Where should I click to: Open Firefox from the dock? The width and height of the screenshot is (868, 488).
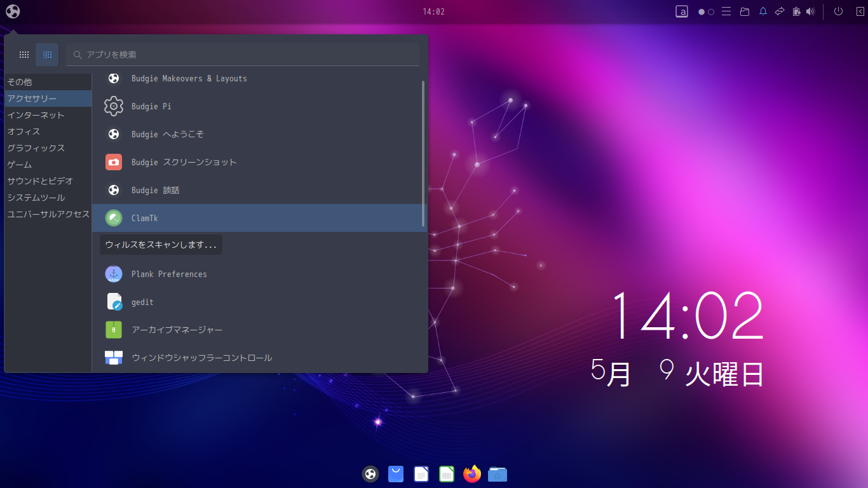click(472, 474)
